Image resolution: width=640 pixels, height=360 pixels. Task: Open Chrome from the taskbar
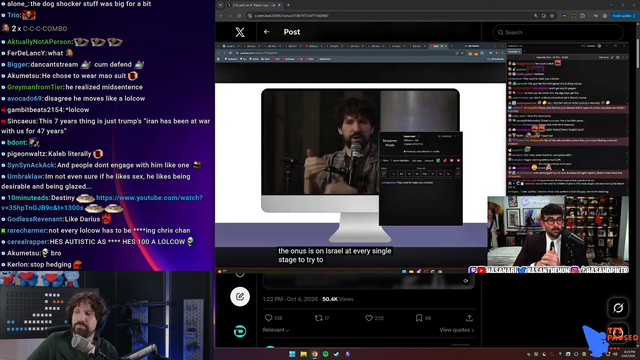point(315,354)
